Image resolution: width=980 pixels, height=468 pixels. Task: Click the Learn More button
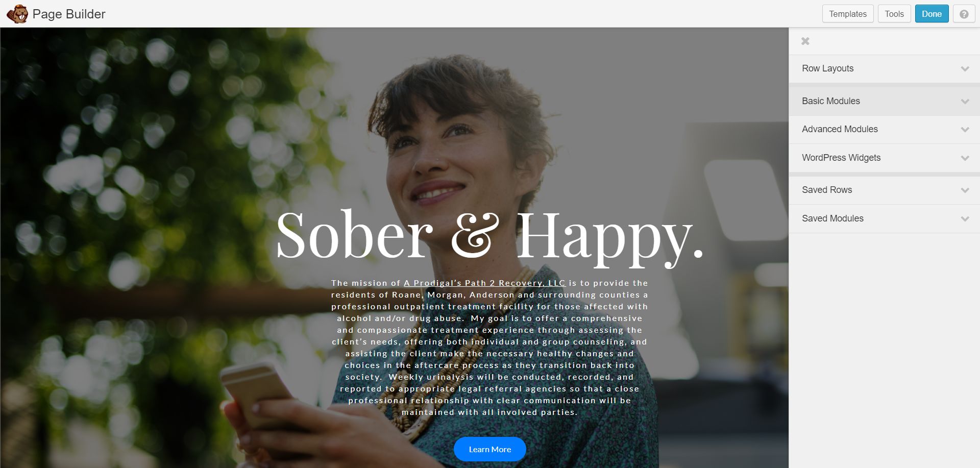coord(489,449)
